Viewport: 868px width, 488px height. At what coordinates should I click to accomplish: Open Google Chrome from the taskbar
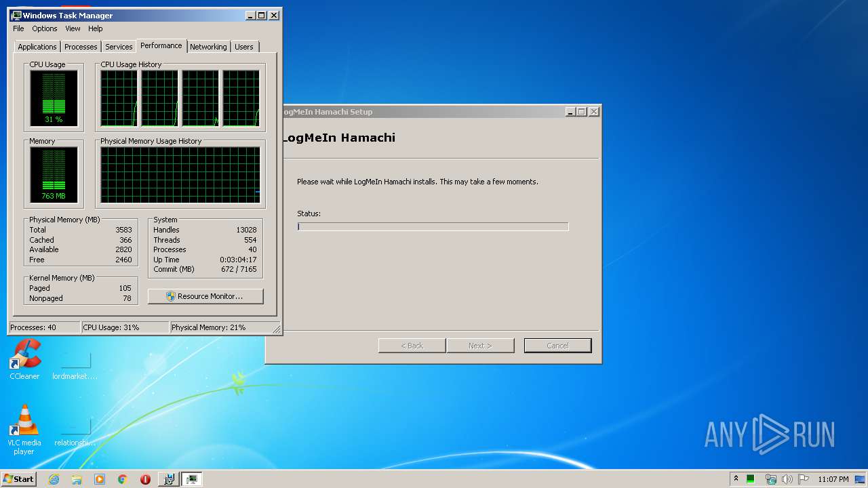123,479
